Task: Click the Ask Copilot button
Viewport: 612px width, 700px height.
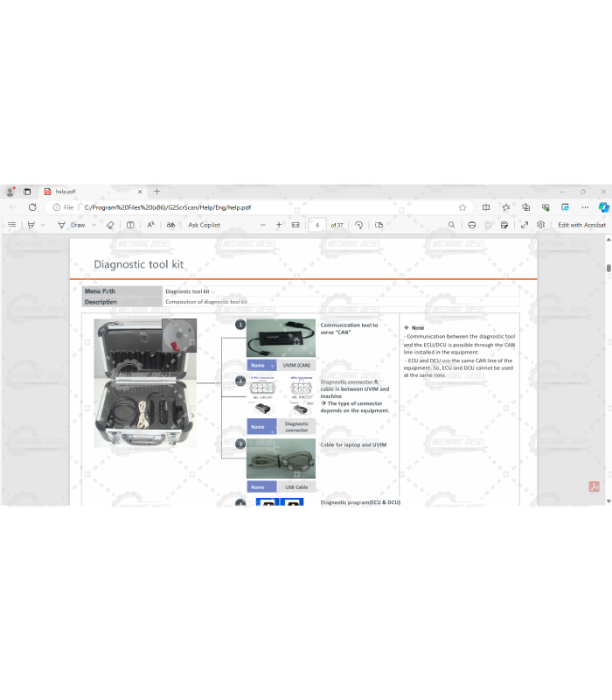Action: click(204, 225)
